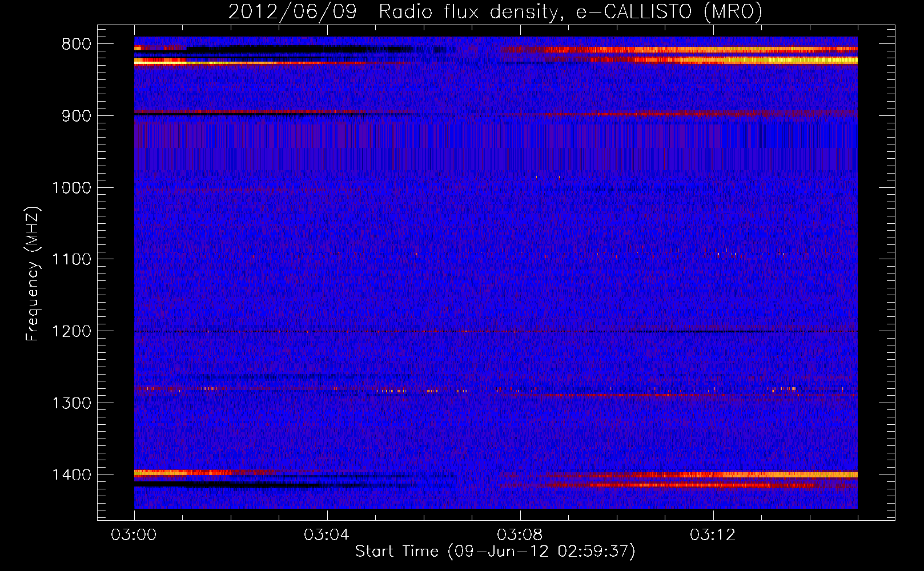The image size is (924, 571).
Task: Select the '1100' frequency axis label
Action: point(71,260)
